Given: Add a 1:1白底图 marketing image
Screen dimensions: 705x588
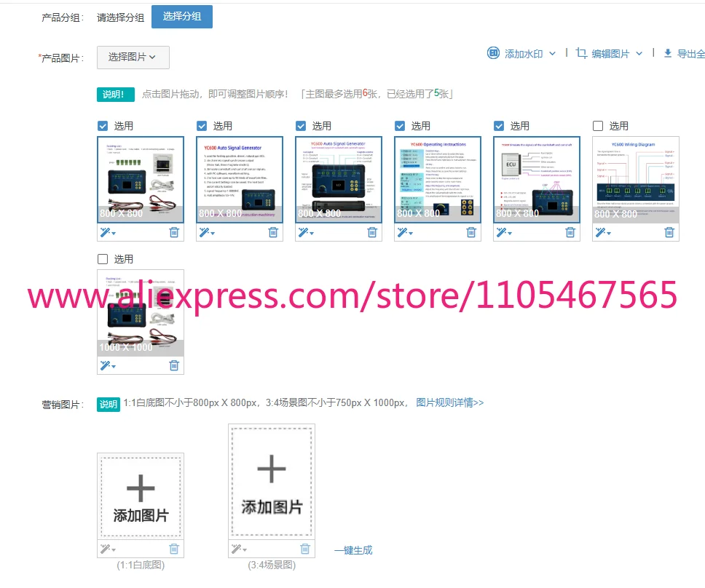Looking at the screenshot, I should click(141, 497).
